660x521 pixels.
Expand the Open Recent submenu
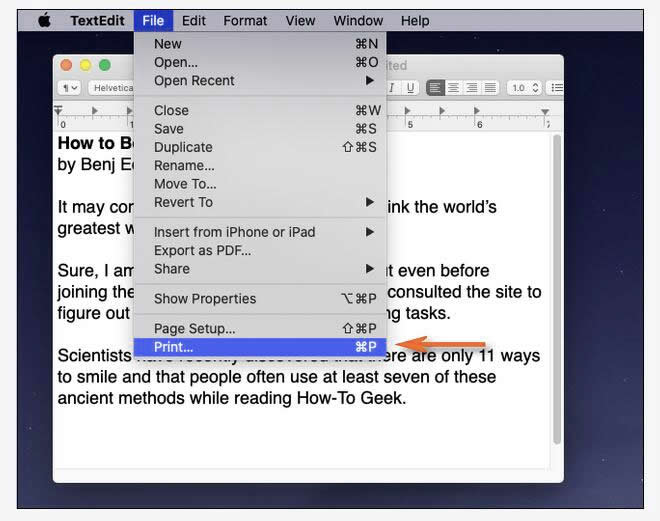pyautogui.click(x=260, y=80)
